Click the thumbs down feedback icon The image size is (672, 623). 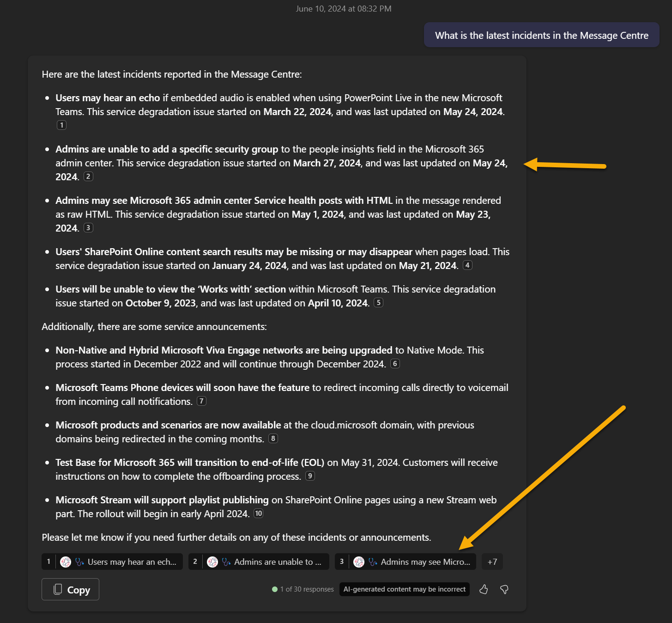coord(504,589)
